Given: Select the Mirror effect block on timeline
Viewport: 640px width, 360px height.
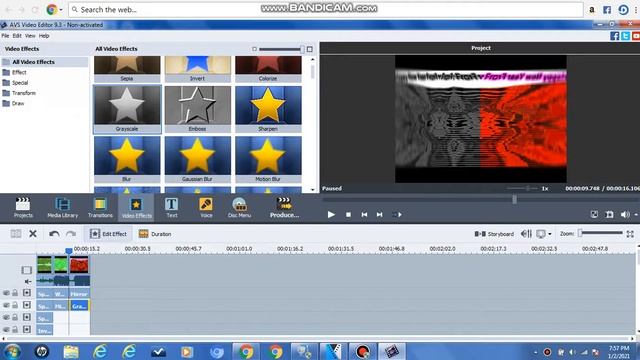Looking at the screenshot, I should 79,294.
